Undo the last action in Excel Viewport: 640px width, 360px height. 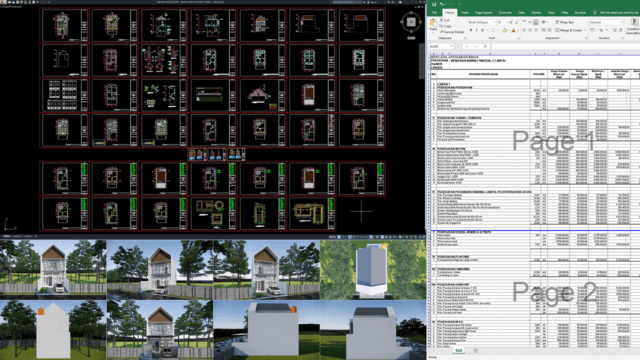441,4
